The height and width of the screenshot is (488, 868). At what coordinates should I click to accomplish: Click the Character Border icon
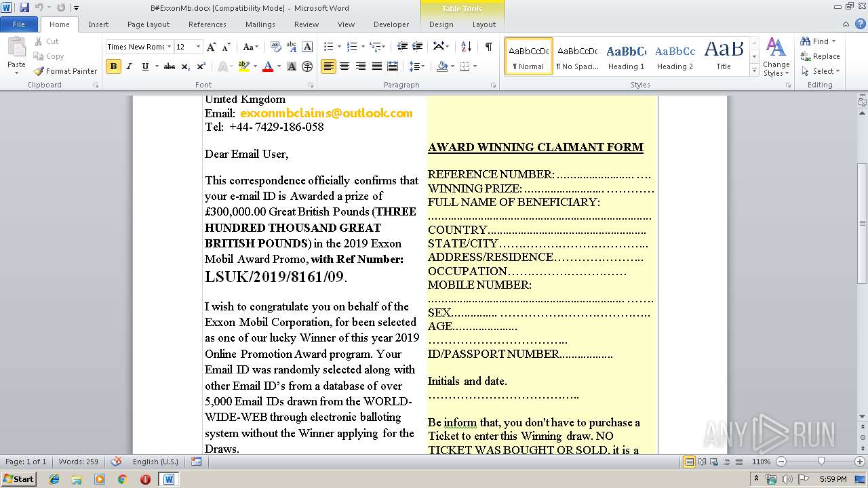point(307,47)
